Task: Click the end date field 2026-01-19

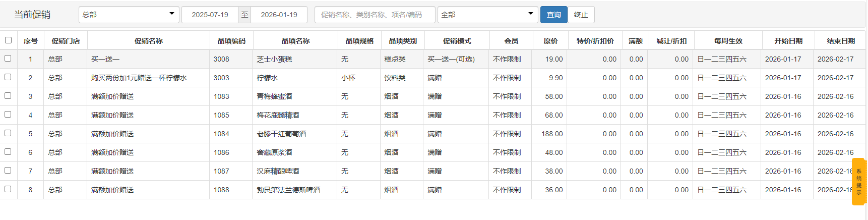Action: [x=279, y=15]
